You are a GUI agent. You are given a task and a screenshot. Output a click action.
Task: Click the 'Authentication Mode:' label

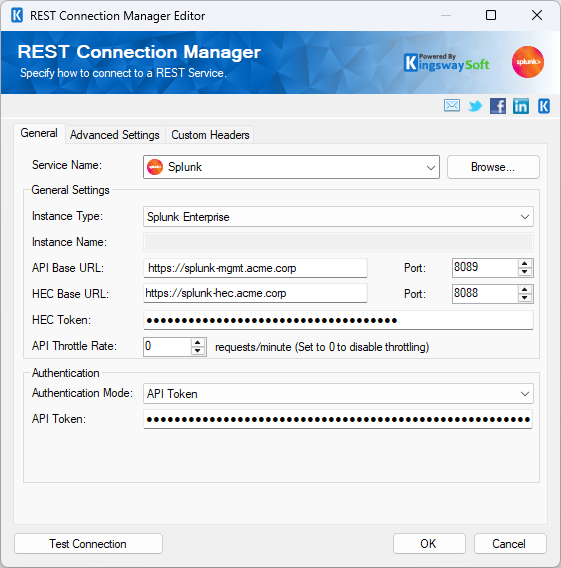(x=83, y=393)
